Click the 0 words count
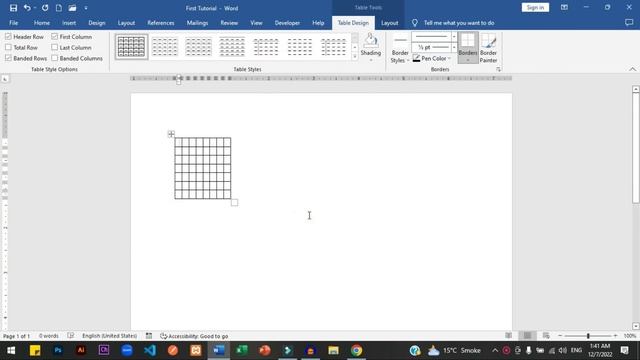Viewport: 640px width, 360px height. (x=49, y=336)
